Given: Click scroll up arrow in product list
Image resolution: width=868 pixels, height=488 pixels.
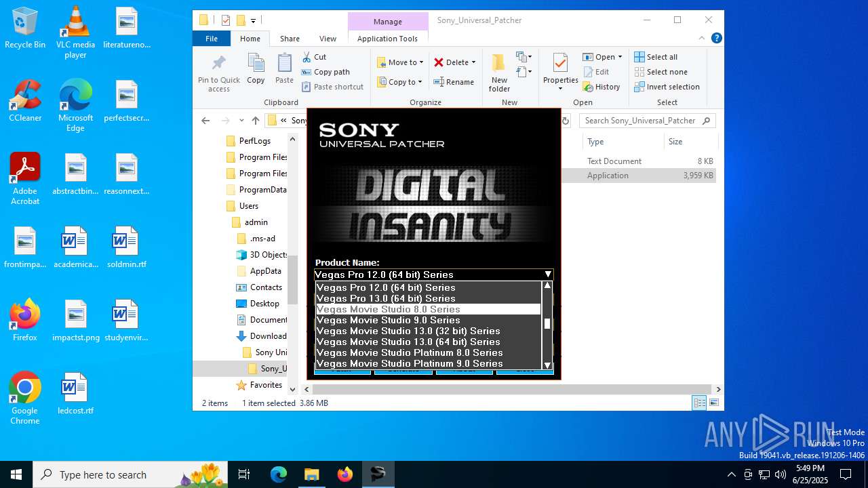Looking at the screenshot, I should 547,285.
